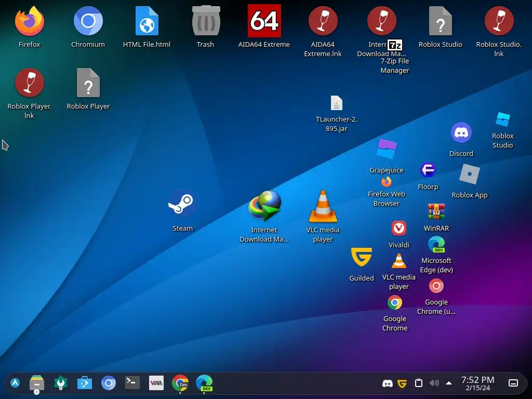This screenshot has width=532, height=399.
Task: Select the HTML File.html desktop icon
Action: pyautogui.click(x=147, y=21)
